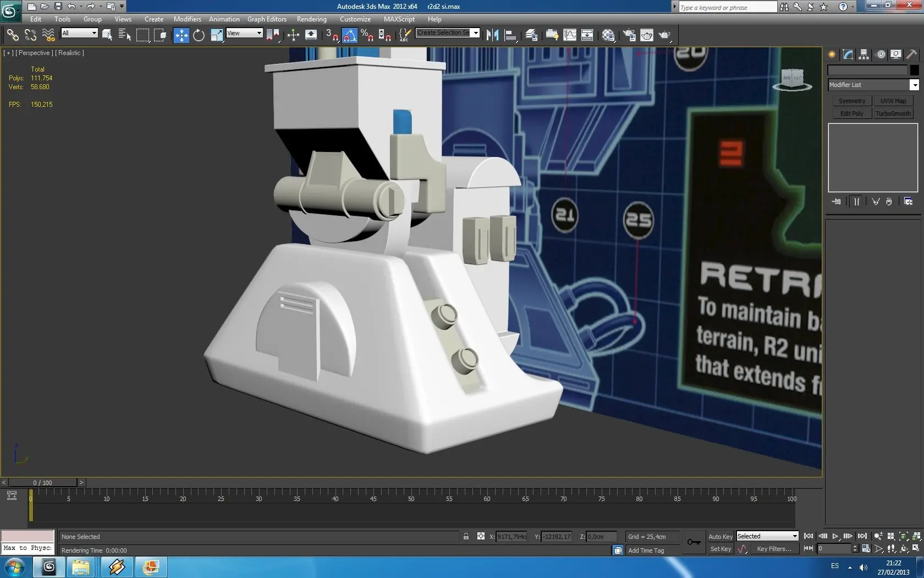
Task: Open the Rendered Frame Window
Action: coord(647,35)
